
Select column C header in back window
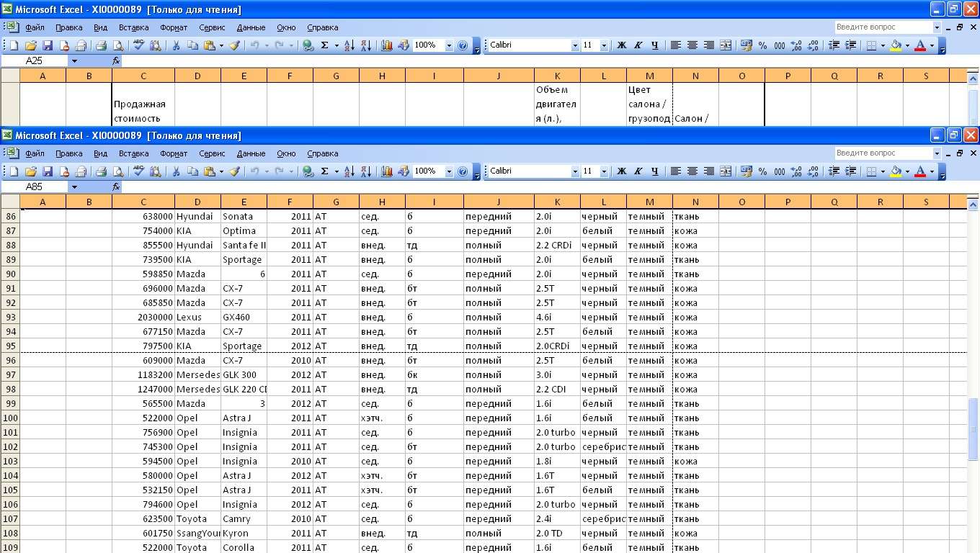(x=143, y=76)
